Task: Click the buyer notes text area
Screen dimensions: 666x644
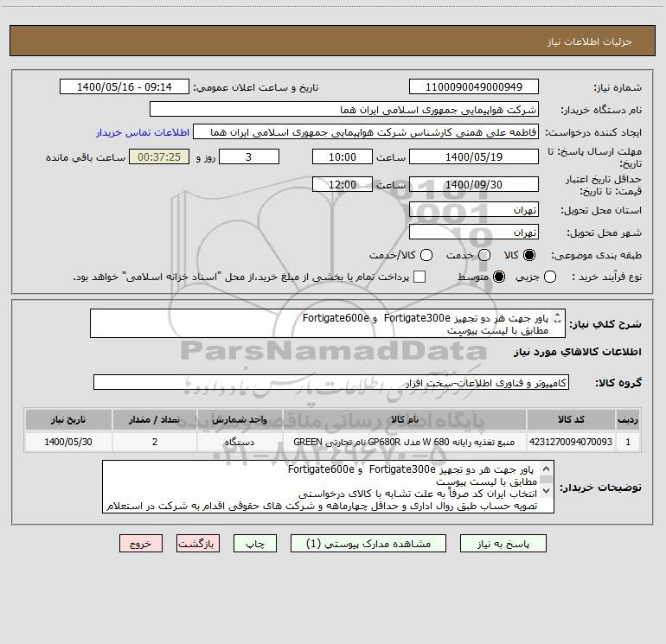Action: tap(328, 487)
